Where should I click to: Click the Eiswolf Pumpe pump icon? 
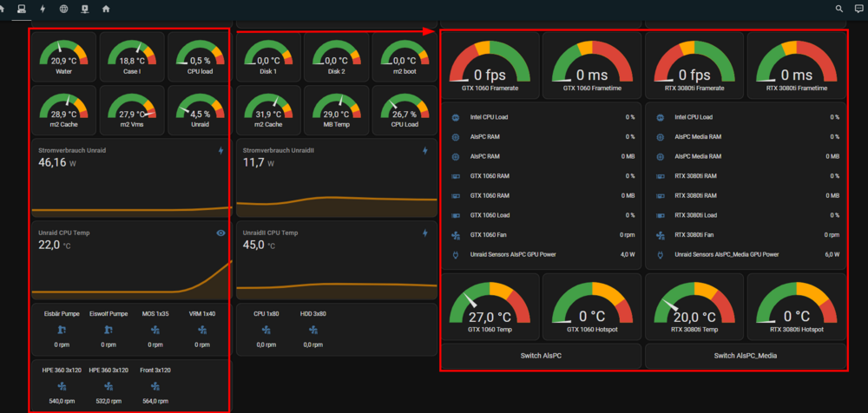coord(108,330)
